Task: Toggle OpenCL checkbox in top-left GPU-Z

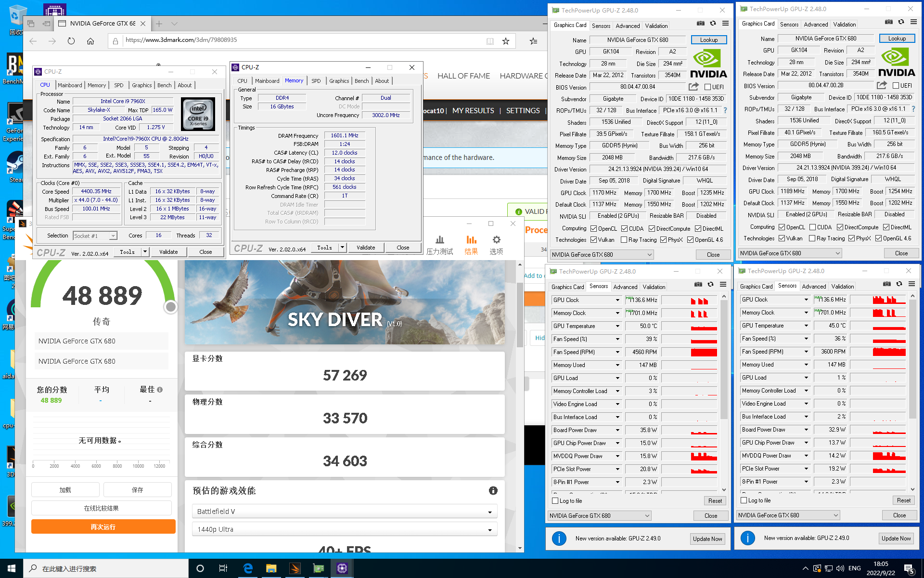Action: (594, 229)
